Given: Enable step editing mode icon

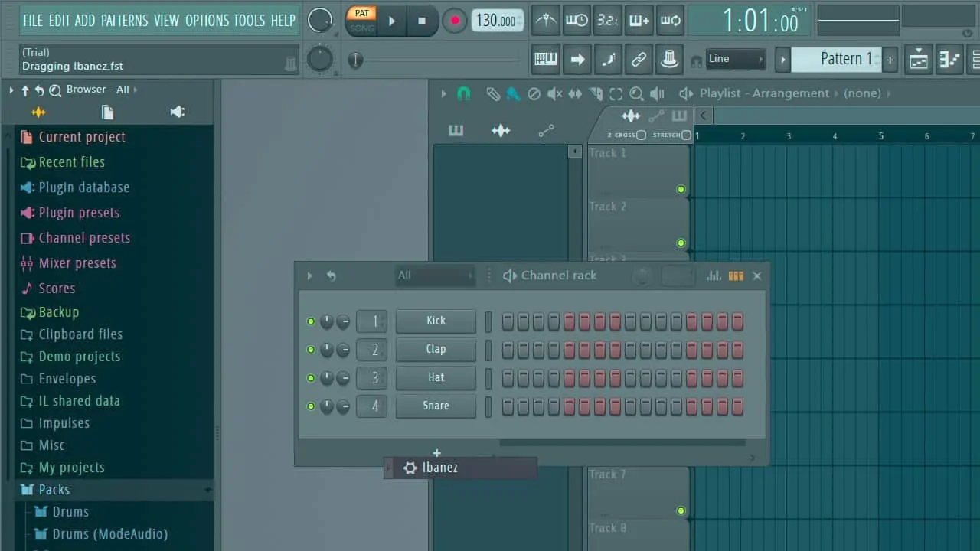Looking at the screenshot, I should [607, 59].
